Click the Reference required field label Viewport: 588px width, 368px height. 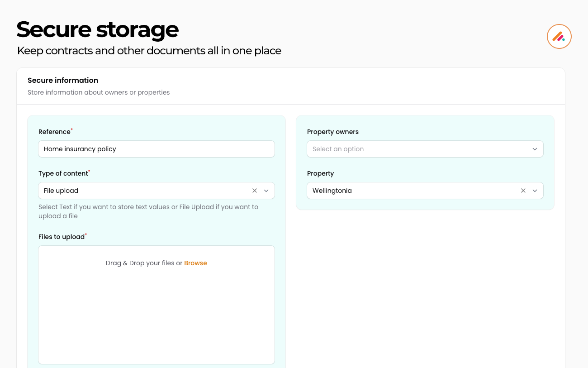coord(53,132)
